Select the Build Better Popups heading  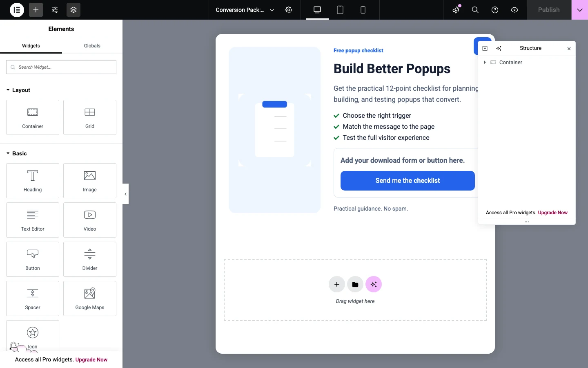click(392, 69)
